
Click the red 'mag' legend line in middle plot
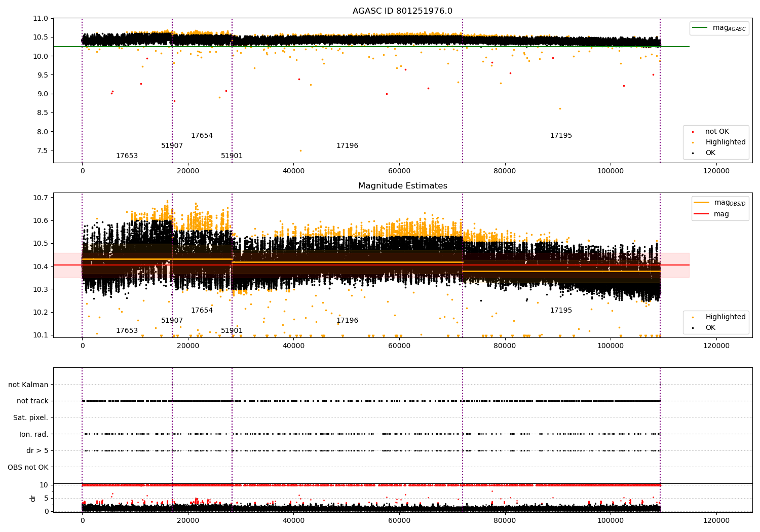point(702,214)
